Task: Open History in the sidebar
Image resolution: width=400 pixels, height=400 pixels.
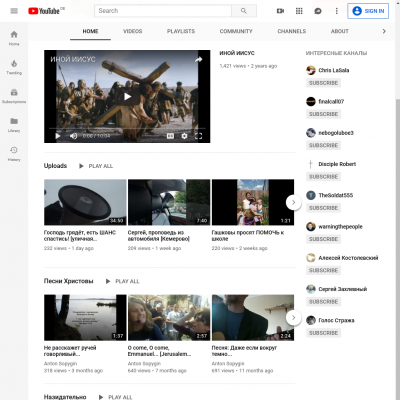Action: point(14,154)
